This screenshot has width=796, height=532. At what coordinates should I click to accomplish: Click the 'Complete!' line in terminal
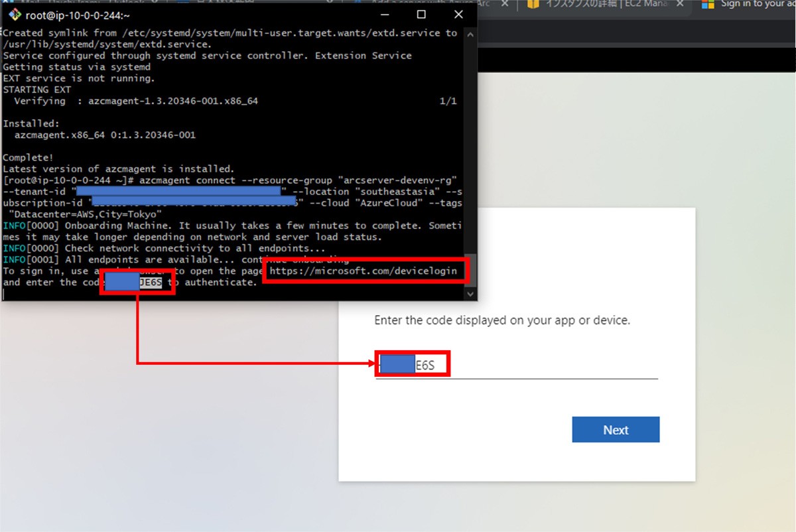pos(29,158)
